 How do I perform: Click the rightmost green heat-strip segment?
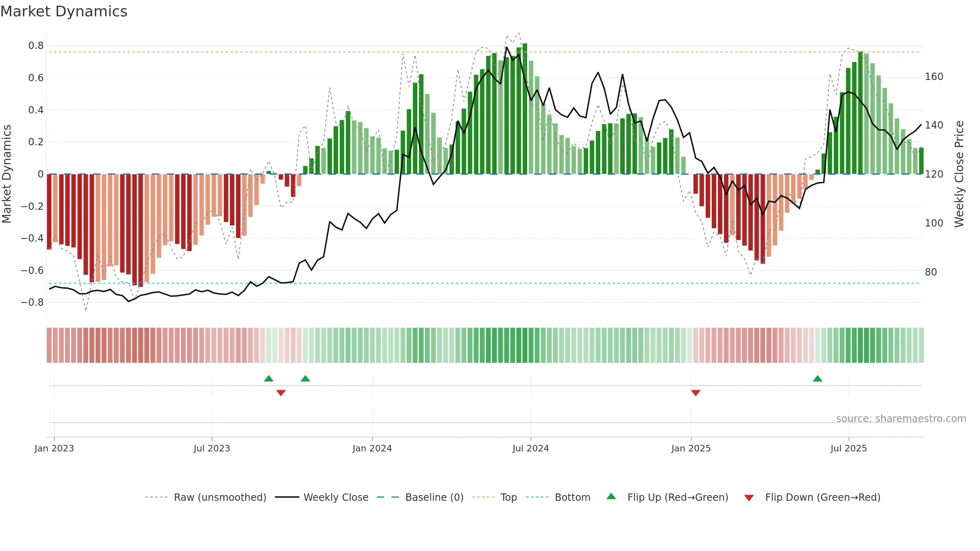point(921,345)
